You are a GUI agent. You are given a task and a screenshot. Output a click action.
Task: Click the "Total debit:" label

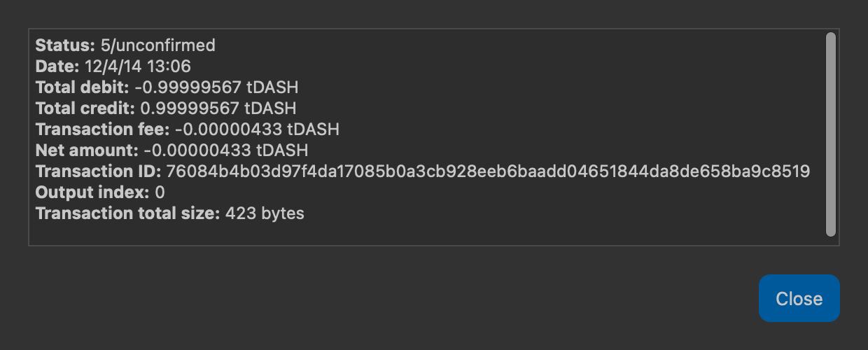(x=83, y=87)
